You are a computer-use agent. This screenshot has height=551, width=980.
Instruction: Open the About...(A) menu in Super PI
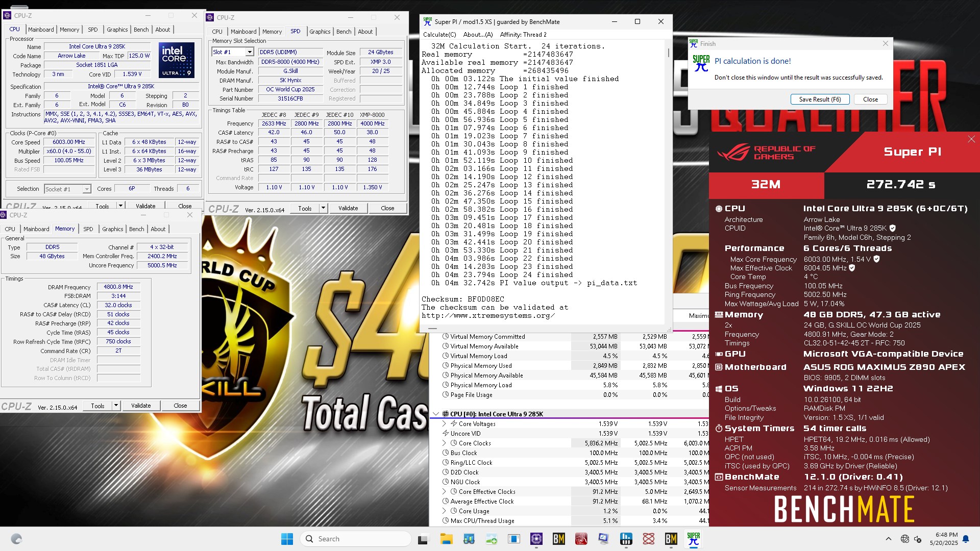[478, 35]
